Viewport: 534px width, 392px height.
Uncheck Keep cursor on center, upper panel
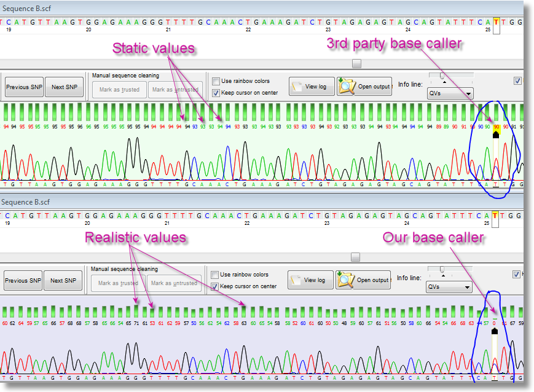[216, 93]
